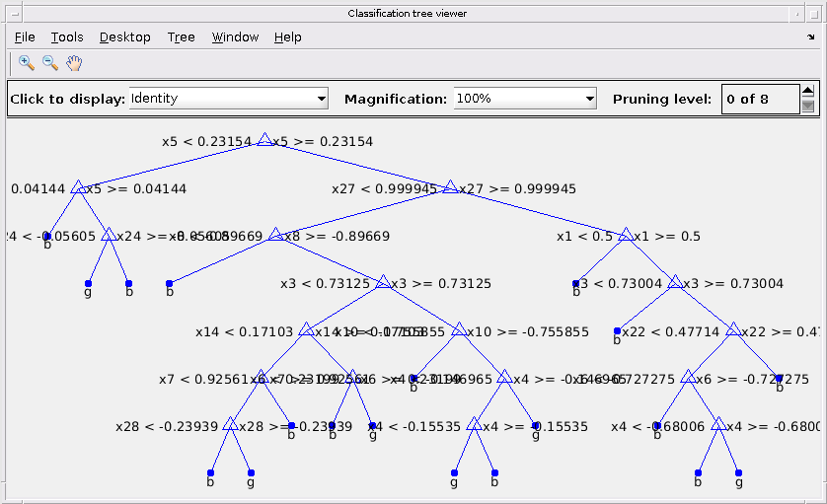Decrease pruning level with the down arrow
Image resolution: width=827 pixels, height=504 pixels.
tap(808, 106)
